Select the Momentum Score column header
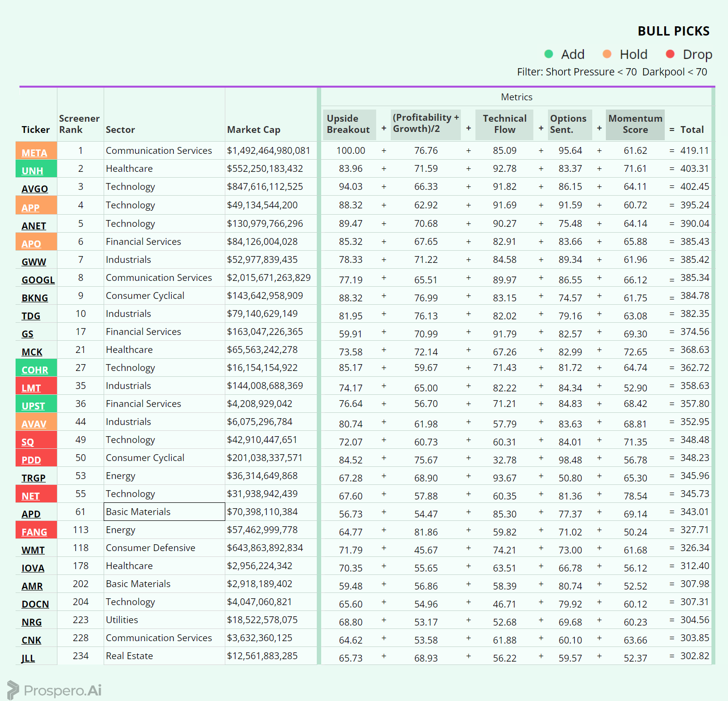The width and height of the screenshot is (728, 701). (x=635, y=124)
